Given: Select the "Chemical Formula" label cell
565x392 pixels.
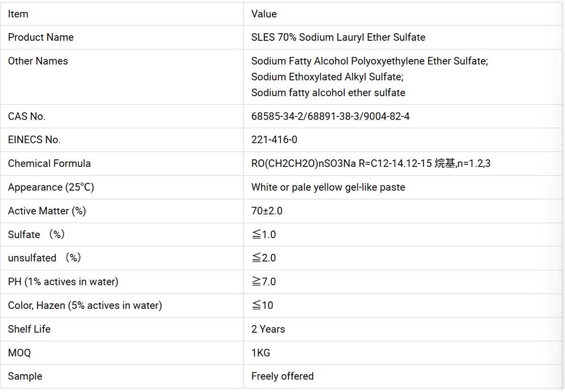Looking at the screenshot, I should pyautogui.click(x=49, y=164).
